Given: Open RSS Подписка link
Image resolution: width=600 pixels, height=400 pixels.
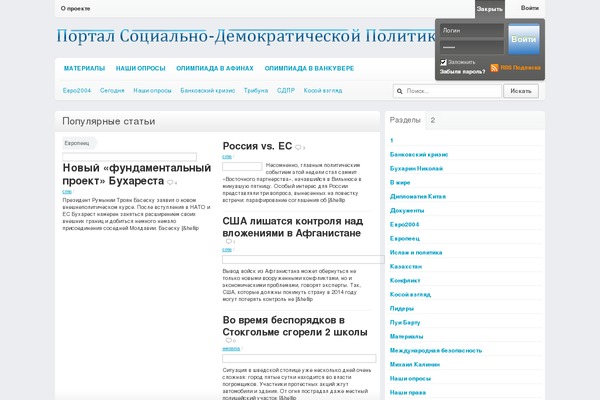Looking at the screenshot, I should tap(520, 68).
